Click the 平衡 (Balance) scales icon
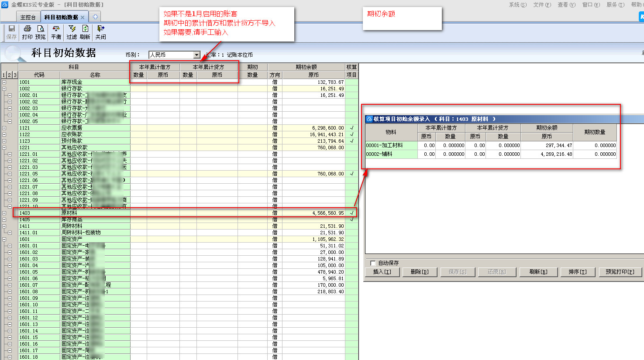Image resolution: width=644 pixels, height=360 pixels. point(56,29)
